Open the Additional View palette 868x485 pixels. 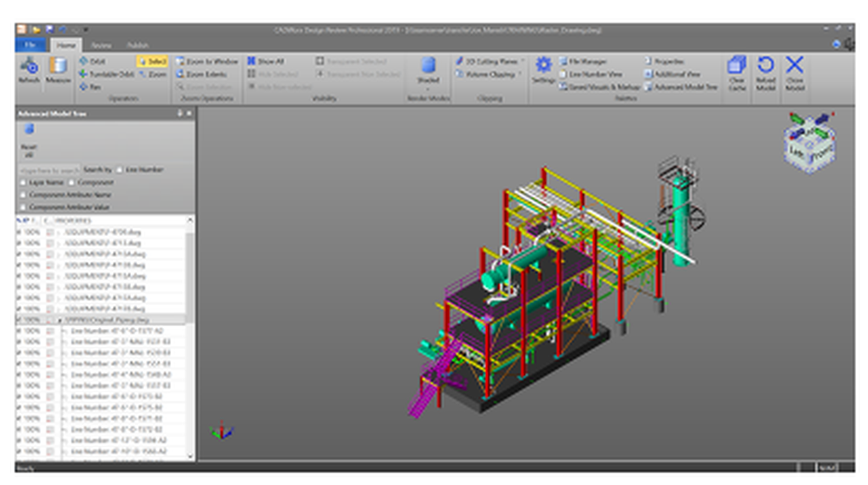(x=672, y=74)
